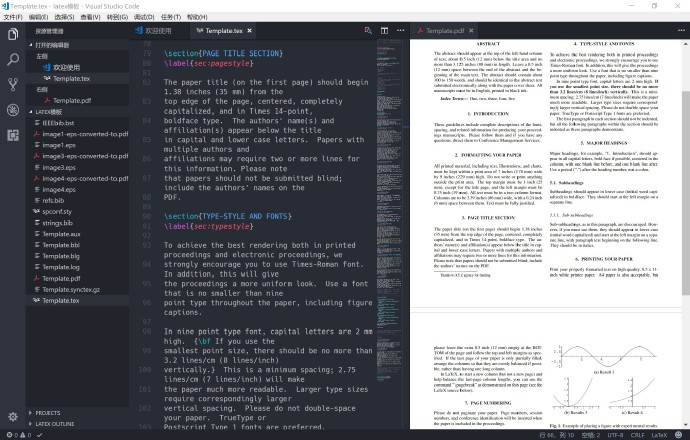Click the line and column indicator in status bar
690x440 pixels.
pos(556,435)
